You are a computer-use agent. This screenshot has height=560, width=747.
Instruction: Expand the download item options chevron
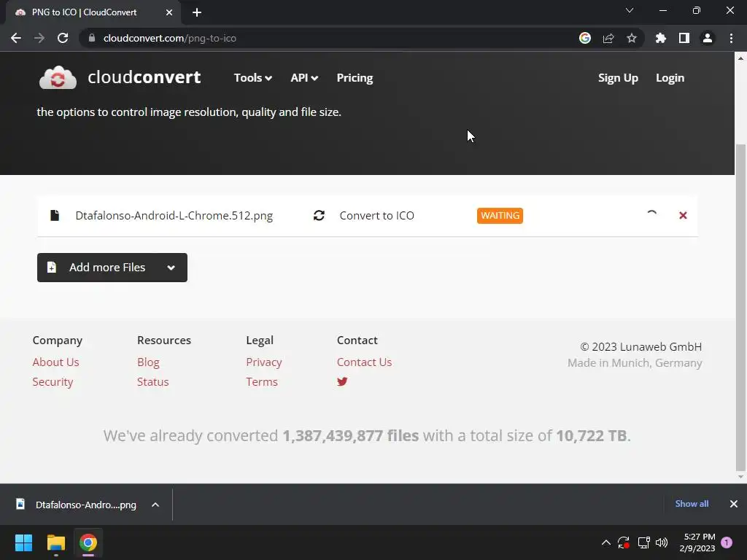(155, 505)
